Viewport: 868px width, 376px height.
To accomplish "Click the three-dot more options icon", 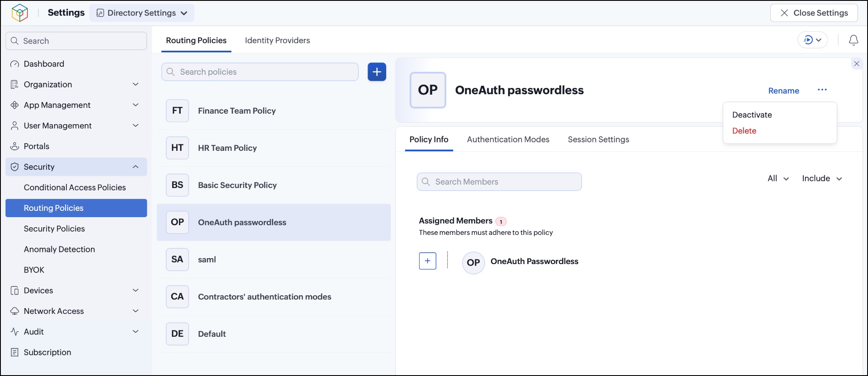I will click(x=822, y=90).
